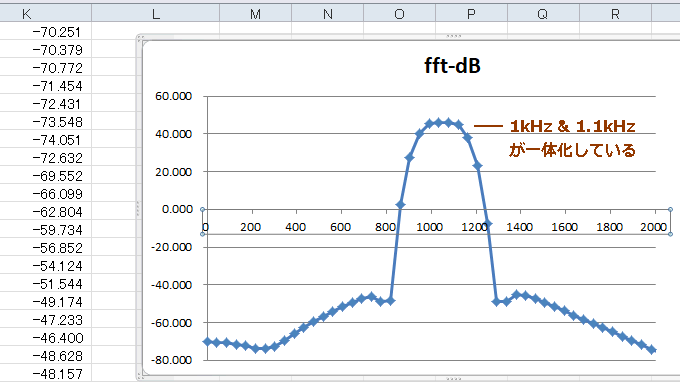Click the -80.000 vertical axis label
This screenshot has width=680, height=382.
(171, 360)
